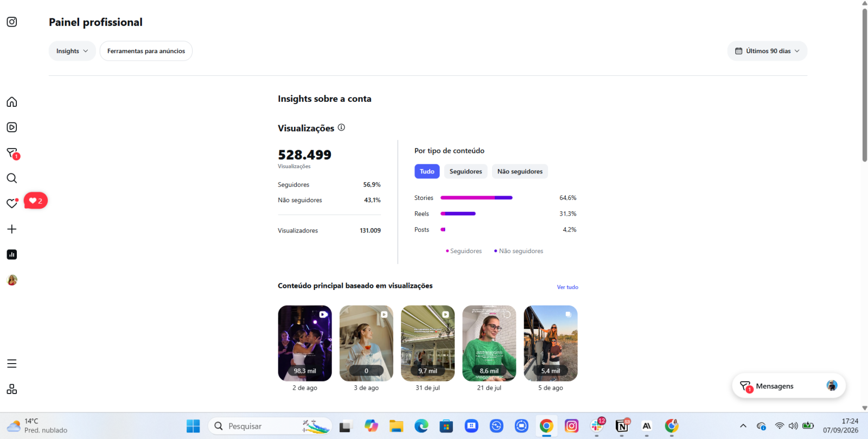Open the notifications heart icon

(x=12, y=203)
